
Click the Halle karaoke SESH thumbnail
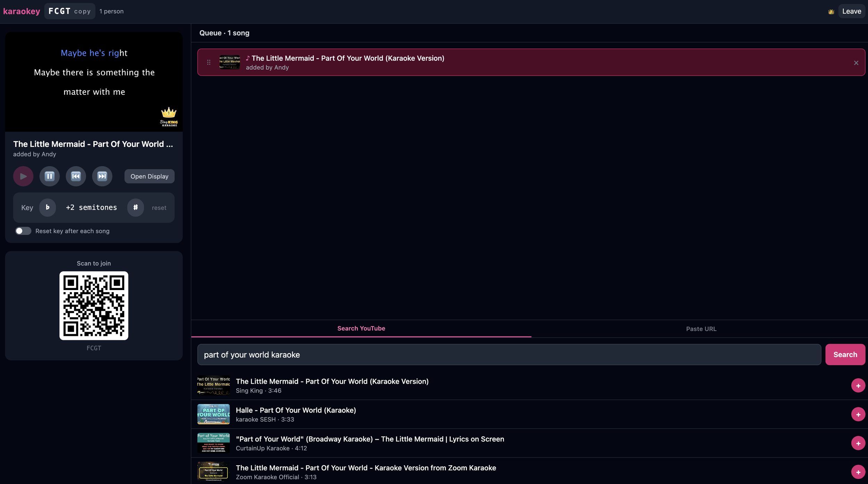point(214,415)
